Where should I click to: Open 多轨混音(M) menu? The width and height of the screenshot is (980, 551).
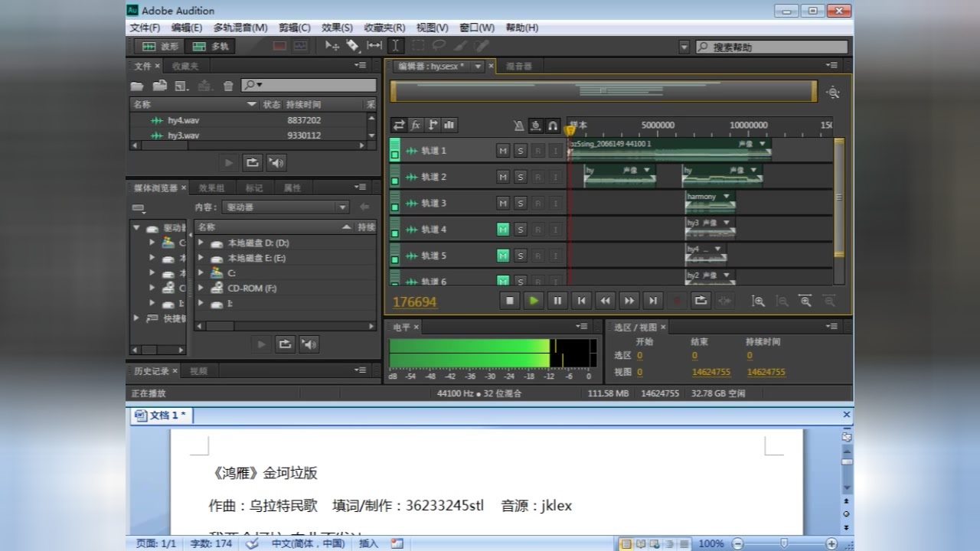click(x=240, y=28)
